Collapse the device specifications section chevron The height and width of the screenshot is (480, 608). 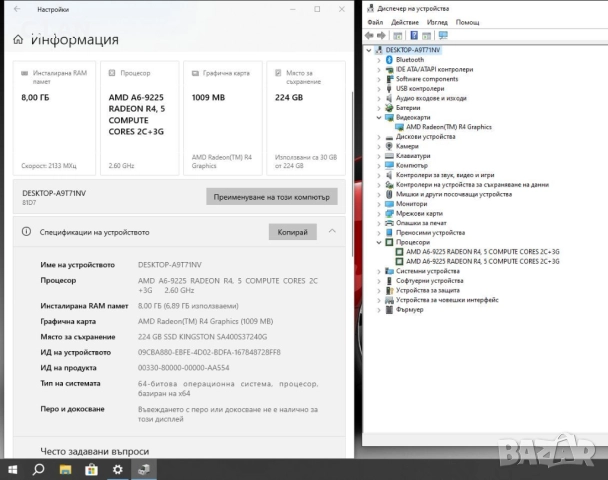(332, 231)
